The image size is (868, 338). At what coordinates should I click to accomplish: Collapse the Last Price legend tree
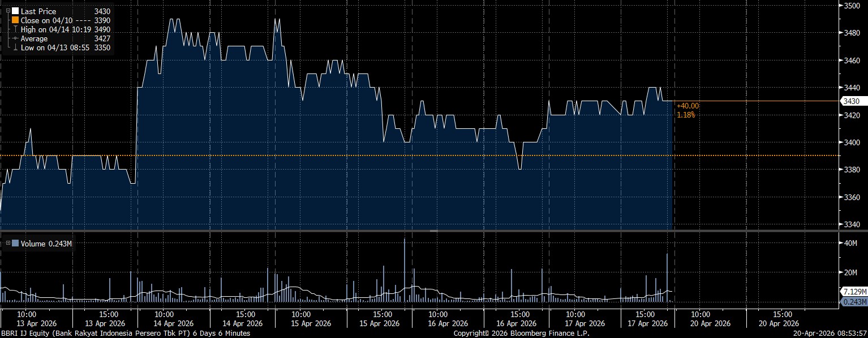[7, 11]
